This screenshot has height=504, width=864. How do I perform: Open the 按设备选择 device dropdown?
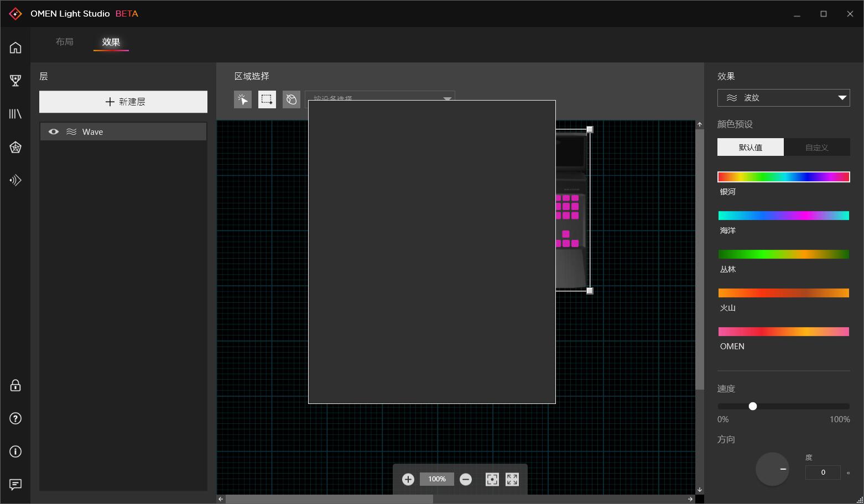click(380, 99)
